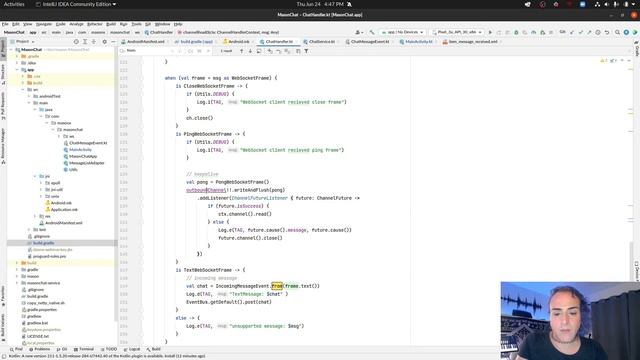Open the Navigate menu

click(x=44, y=24)
